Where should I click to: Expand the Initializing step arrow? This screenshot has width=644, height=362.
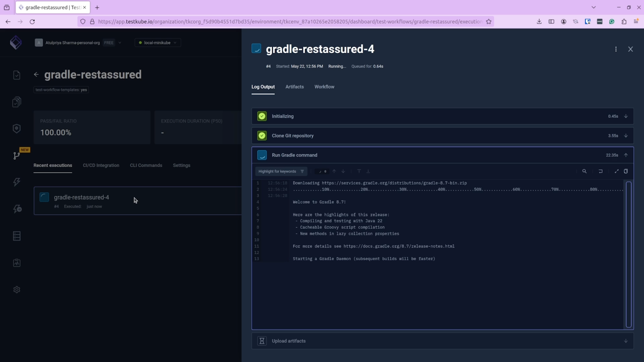pos(626,116)
